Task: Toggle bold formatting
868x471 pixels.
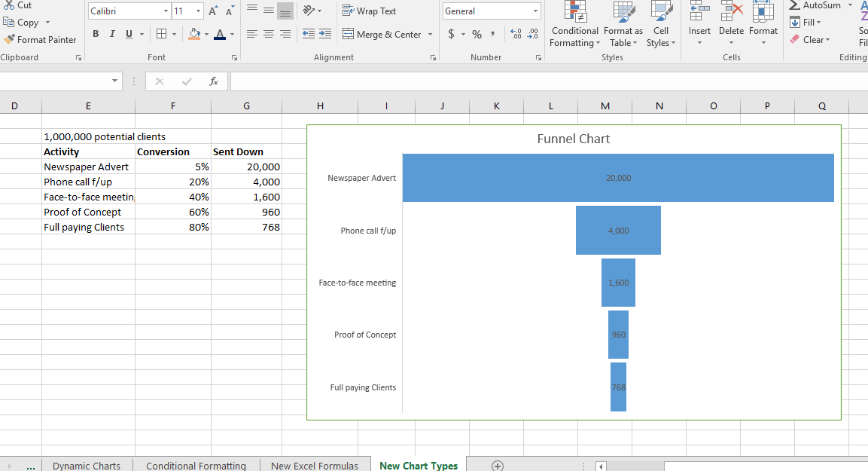Action: (x=96, y=34)
